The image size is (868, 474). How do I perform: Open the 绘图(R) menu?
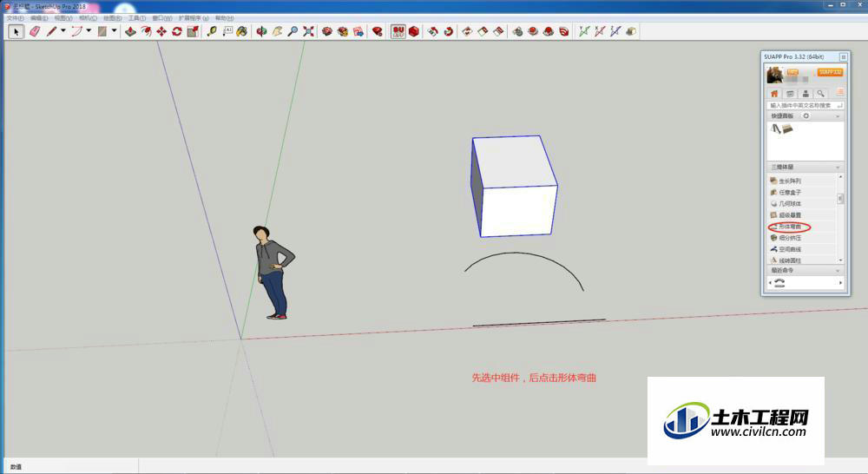tap(112, 18)
